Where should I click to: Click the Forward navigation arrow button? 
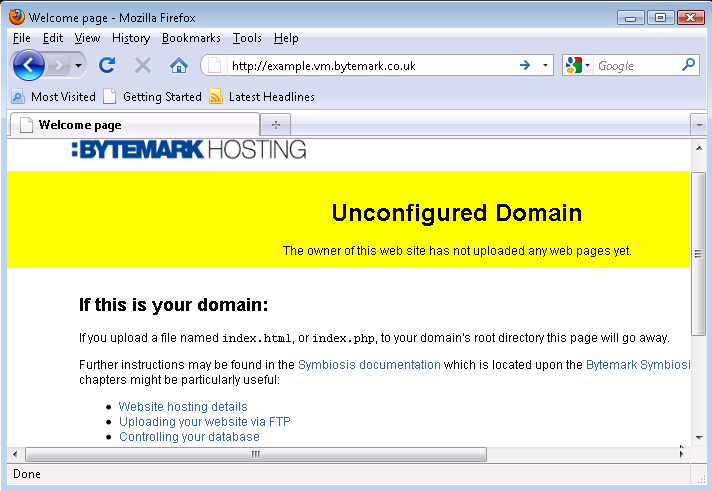58,66
